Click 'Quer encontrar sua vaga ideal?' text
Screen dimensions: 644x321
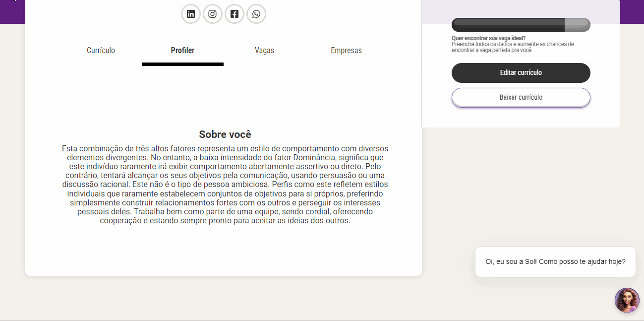tap(488, 38)
